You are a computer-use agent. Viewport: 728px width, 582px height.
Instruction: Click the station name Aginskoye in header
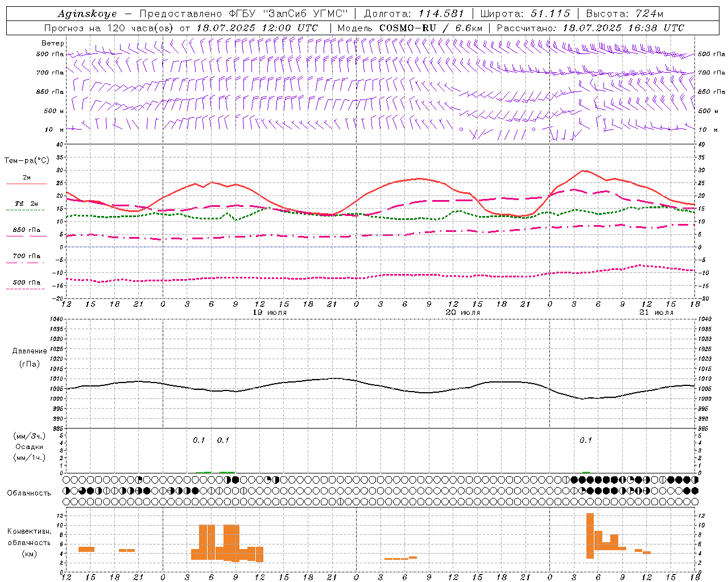[x=87, y=14]
